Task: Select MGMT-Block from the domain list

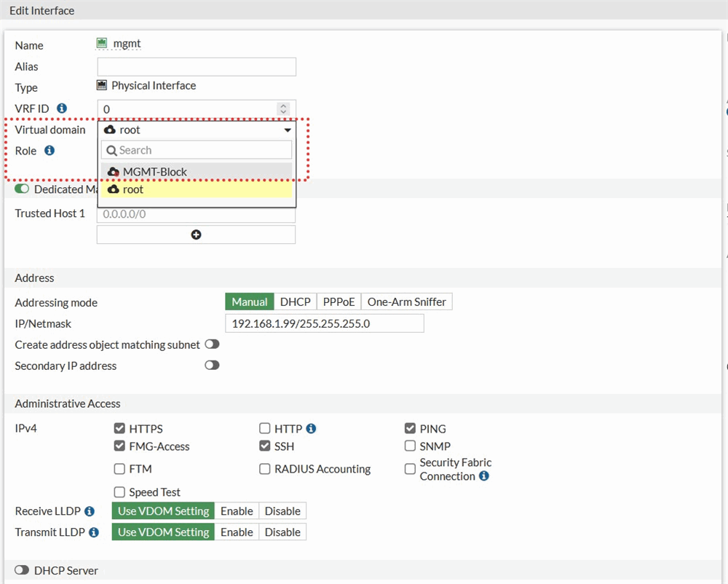Action: (x=154, y=172)
